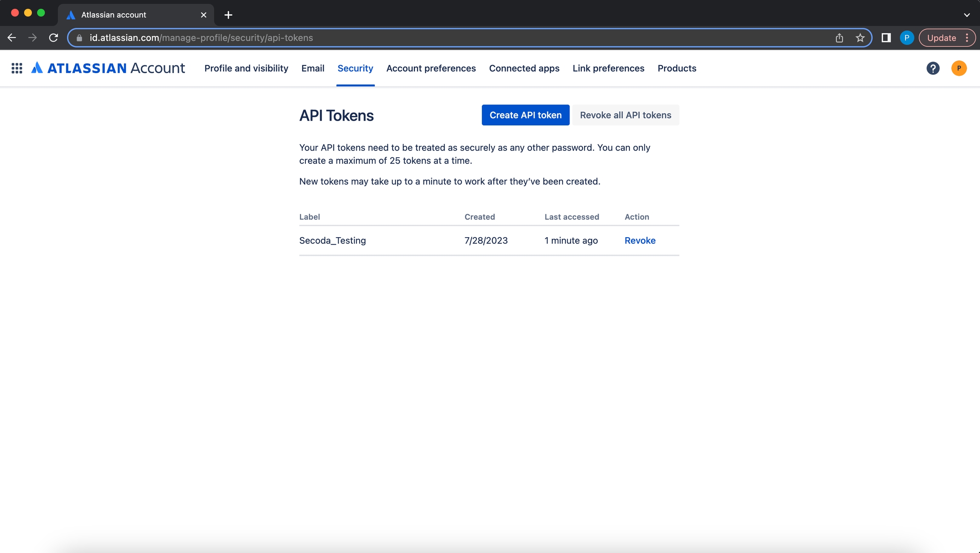
Task: Open the orange profile avatar menu
Action: coord(959,68)
